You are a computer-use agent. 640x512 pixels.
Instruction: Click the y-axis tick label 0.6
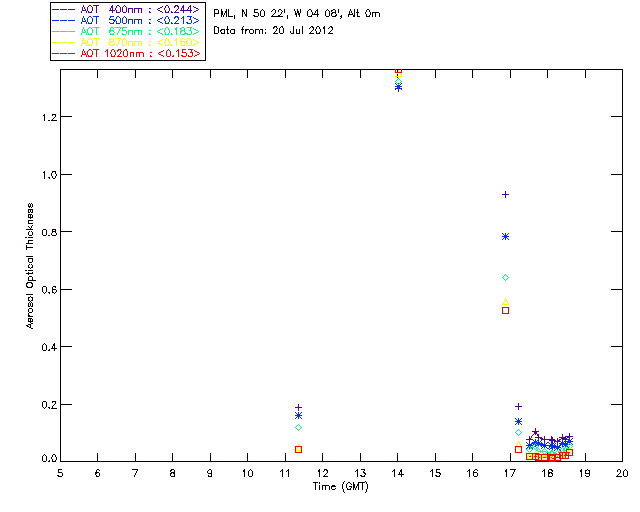click(49, 290)
